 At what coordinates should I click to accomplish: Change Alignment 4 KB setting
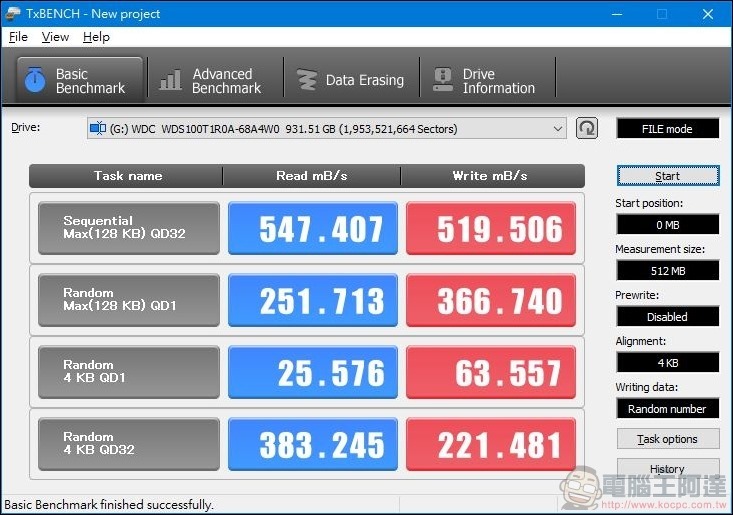pos(668,363)
